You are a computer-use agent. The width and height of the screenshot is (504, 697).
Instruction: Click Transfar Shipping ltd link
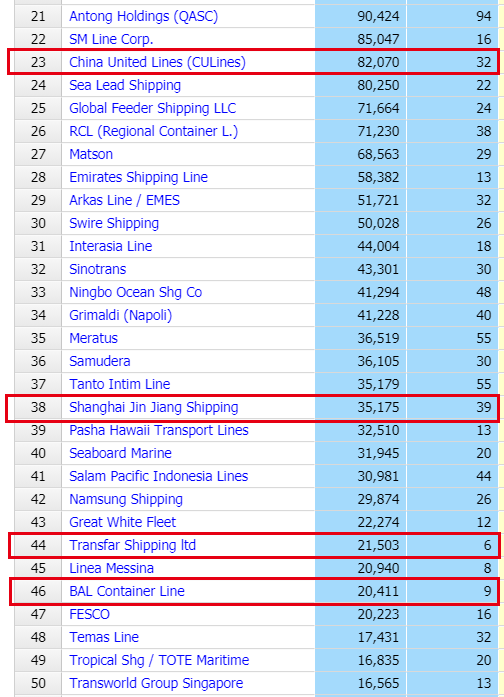tap(132, 545)
